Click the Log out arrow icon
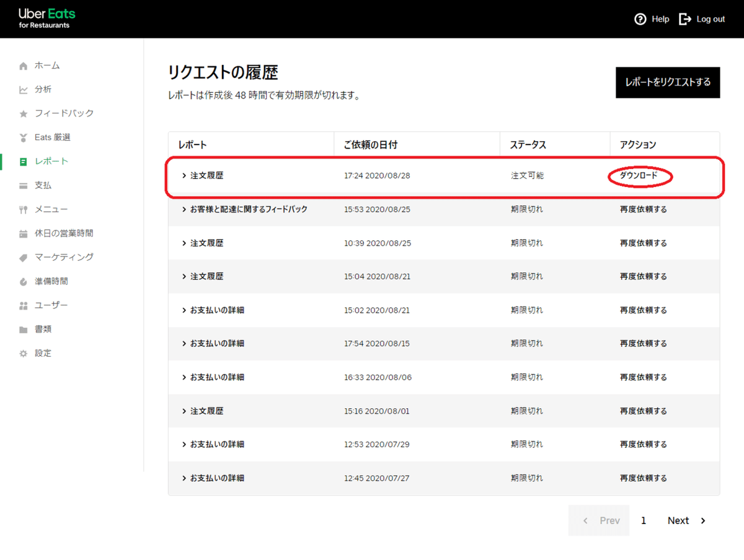 point(685,19)
